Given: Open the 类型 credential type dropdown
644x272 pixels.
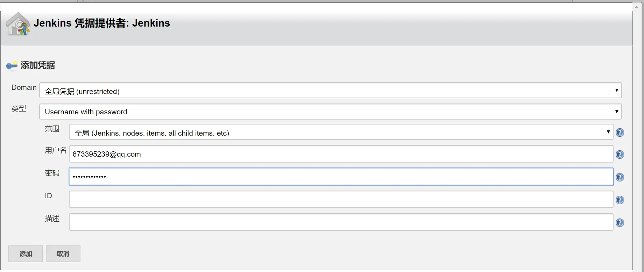Looking at the screenshot, I should pyautogui.click(x=330, y=112).
